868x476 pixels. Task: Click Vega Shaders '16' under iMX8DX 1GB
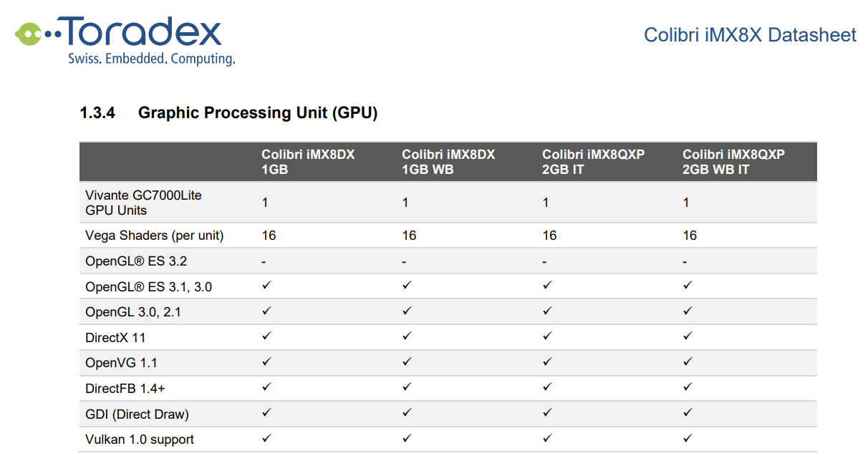click(269, 235)
